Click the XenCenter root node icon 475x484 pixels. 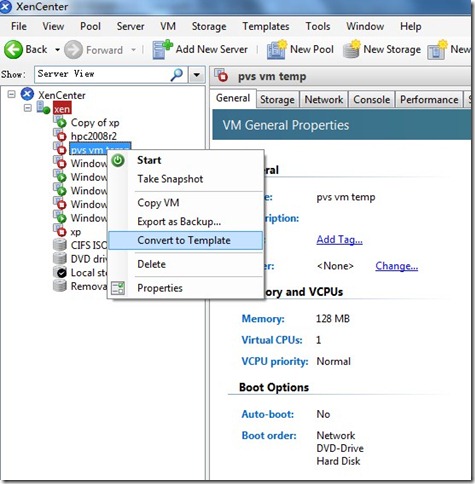point(27,94)
